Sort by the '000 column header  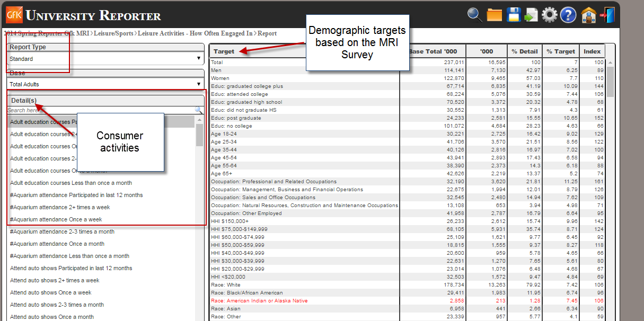click(486, 51)
